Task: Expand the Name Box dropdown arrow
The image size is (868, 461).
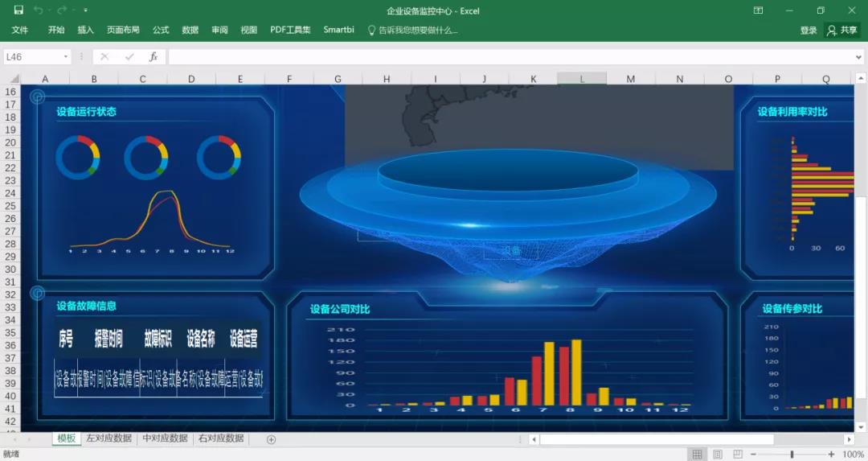Action: coord(65,57)
